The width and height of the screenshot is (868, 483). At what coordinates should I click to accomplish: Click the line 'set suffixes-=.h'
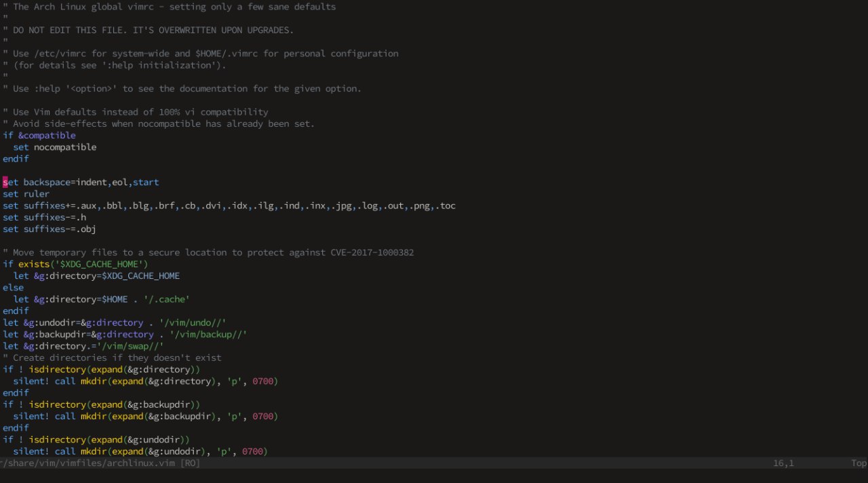(44, 218)
